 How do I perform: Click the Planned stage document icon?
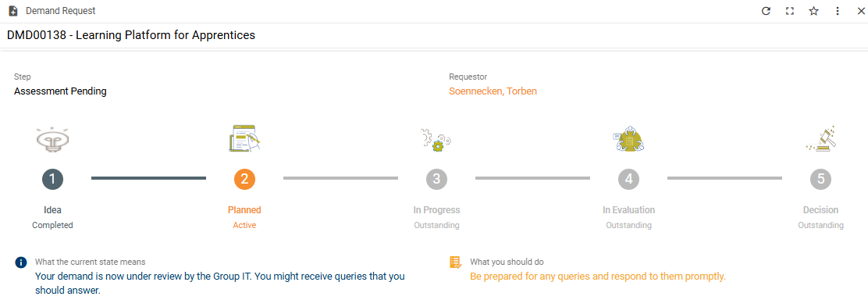(244, 138)
